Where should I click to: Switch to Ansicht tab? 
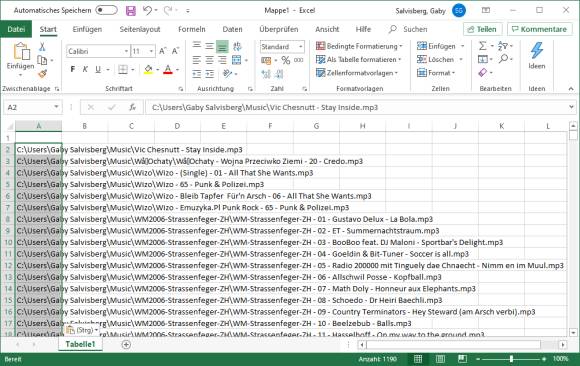coord(327,29)
